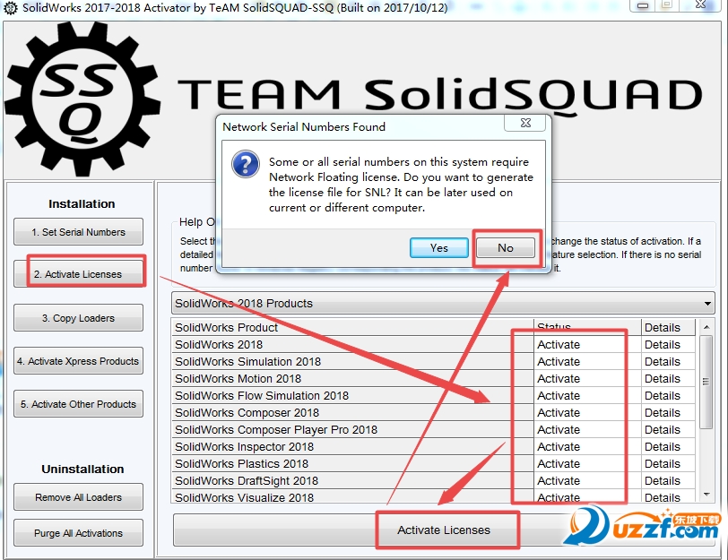Select the SolidWorks Inspector 2018 row
The width and height of the screenshot is (728, 560).
(x=353, y=447)
